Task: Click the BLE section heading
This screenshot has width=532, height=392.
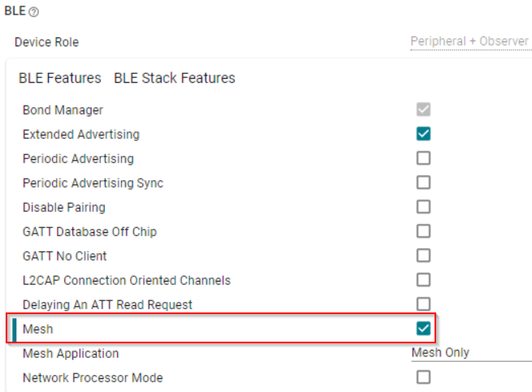Action: 15,13
